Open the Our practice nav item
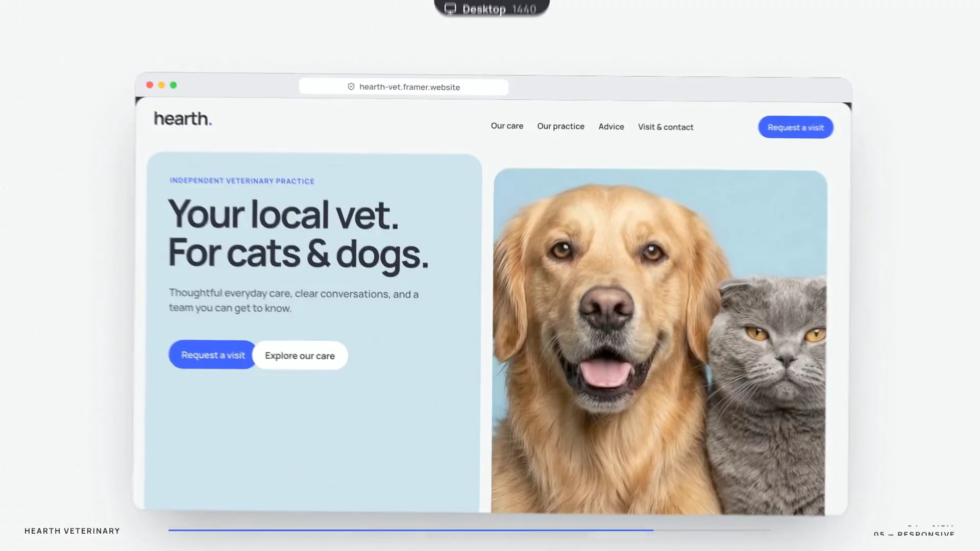The width and height of the screenshot is (980, 551). (x=560, y=126)
